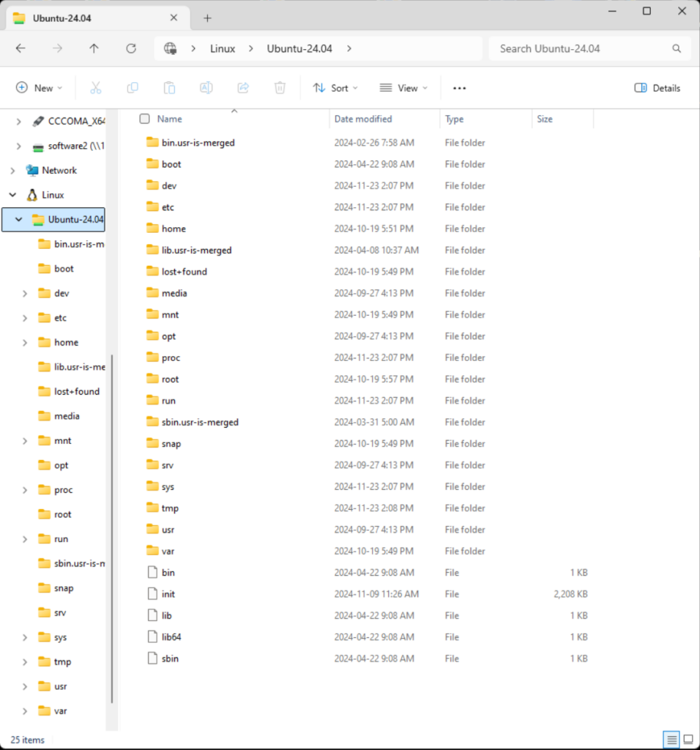This screenshot has height=750, width=700.
Task: Click the search magnifier icon
Action: [x=677, y=48]
